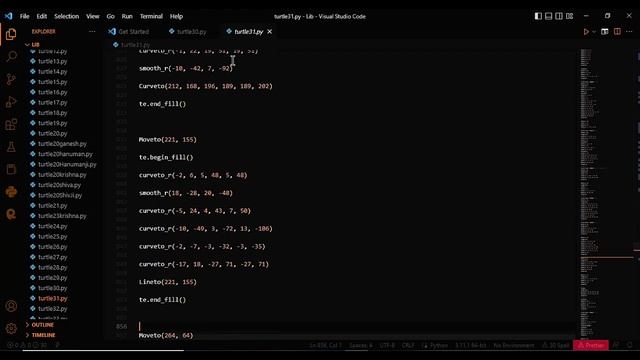Toggle primary side bar visibility
The height and width of the screenshot is (360, 640).
(538, 16)
